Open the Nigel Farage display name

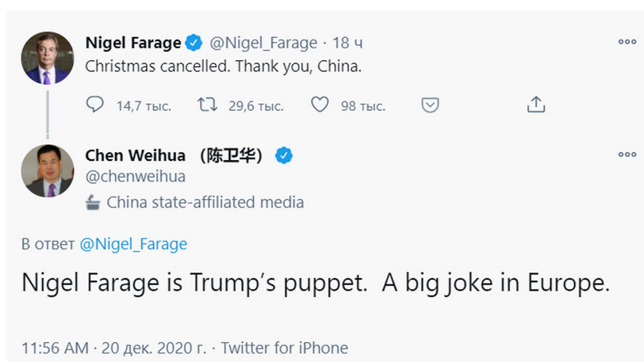click(133, 43)
